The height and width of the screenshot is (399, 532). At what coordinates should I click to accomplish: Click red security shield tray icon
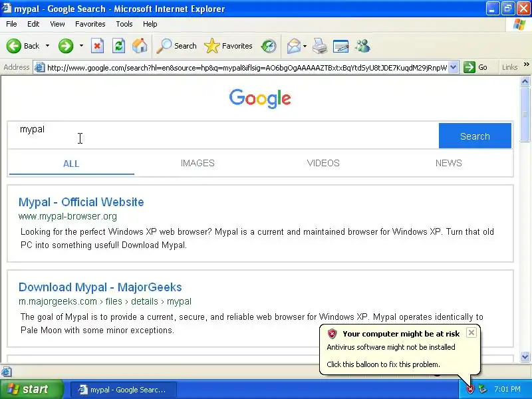point(470,389)
